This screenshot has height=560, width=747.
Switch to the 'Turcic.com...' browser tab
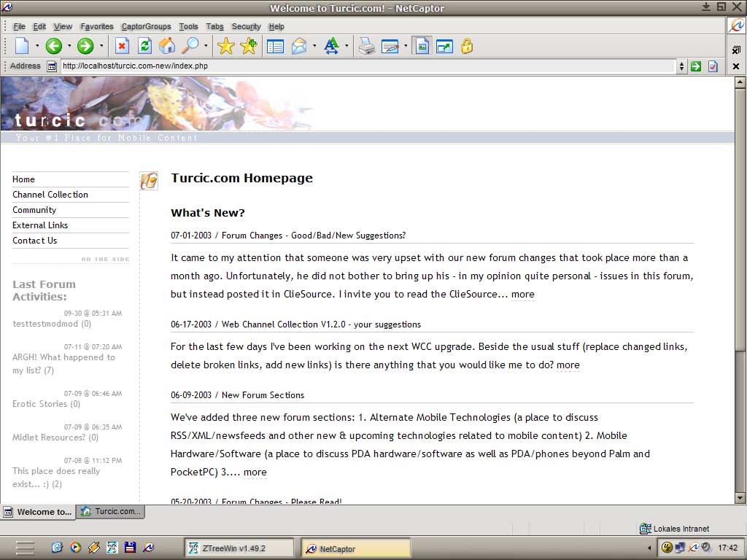tap(111, 511)
